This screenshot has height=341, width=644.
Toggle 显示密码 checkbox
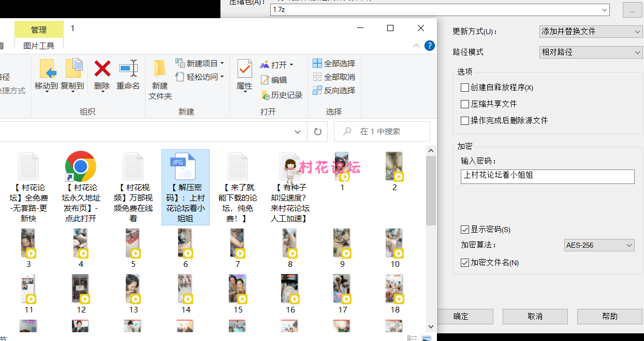[x=465, y=230]
